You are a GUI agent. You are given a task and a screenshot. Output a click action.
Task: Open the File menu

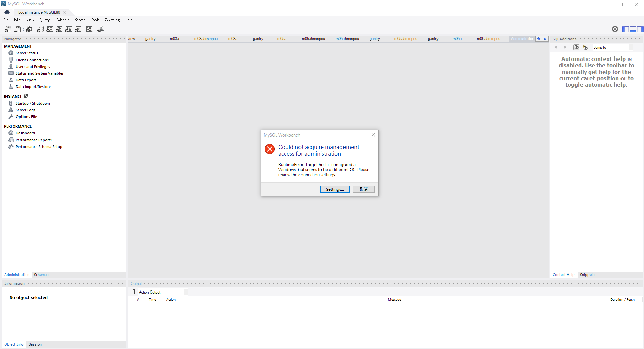click(5, 20)
